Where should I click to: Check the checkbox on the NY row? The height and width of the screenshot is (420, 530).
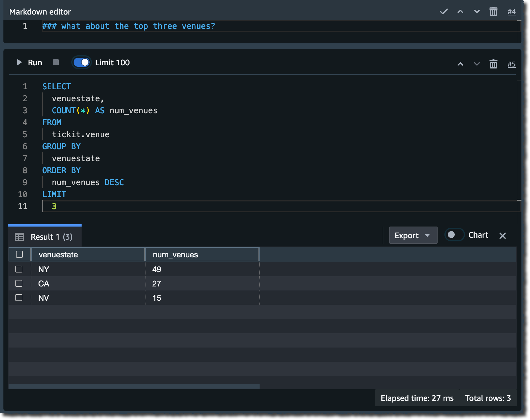point(19,269)
